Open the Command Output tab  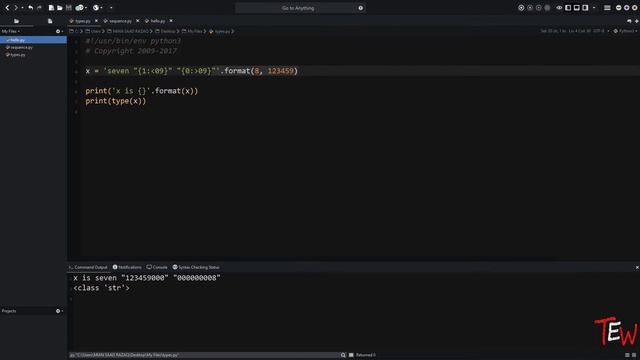coord(89,267)
